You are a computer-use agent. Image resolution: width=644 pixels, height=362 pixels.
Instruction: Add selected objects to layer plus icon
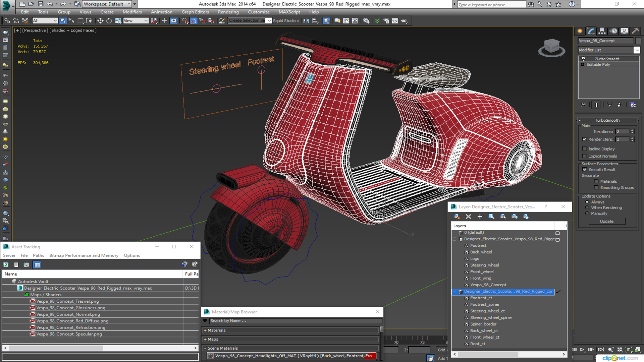480,217
